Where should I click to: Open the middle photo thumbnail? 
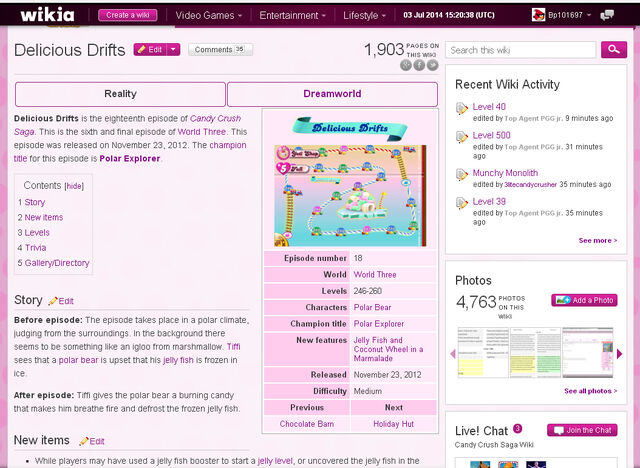(535, 353)
